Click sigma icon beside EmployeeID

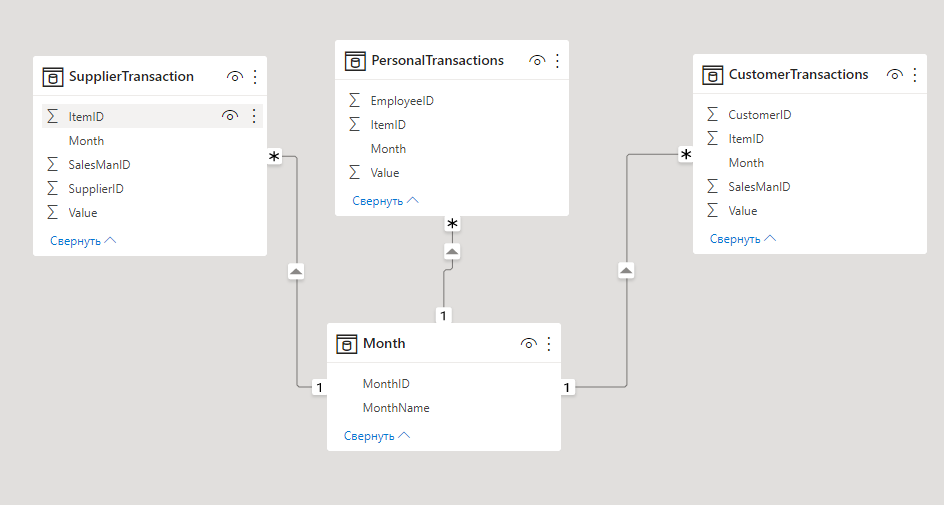(355, 101)
